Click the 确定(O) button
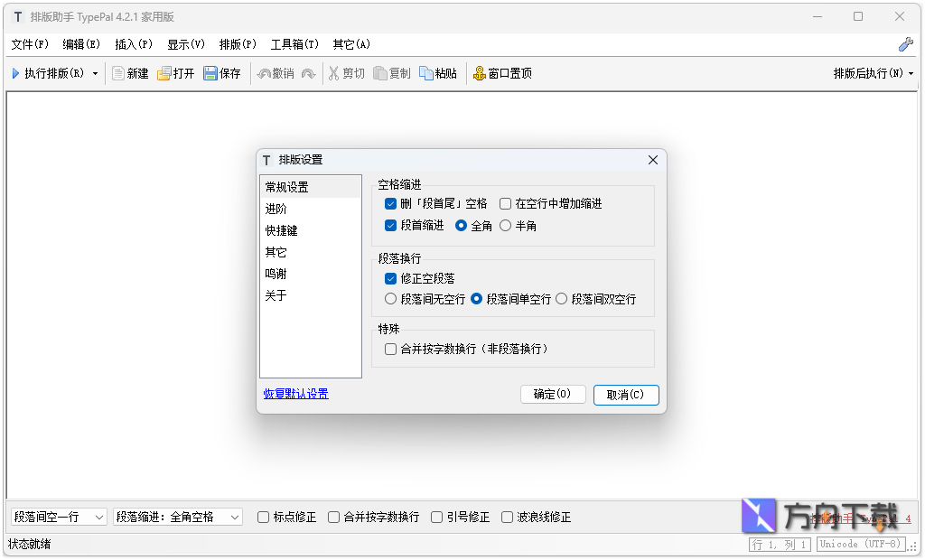The width and height of the screenshot is (925, 560). coord(553,395)
